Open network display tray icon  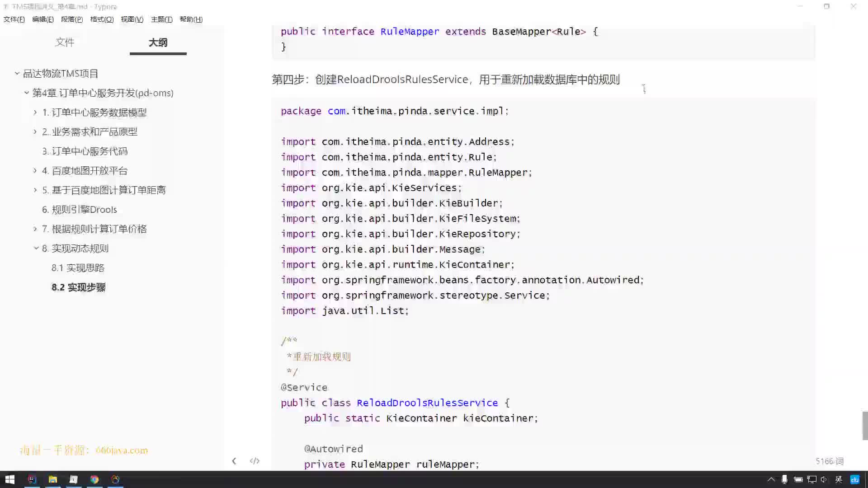812,479
